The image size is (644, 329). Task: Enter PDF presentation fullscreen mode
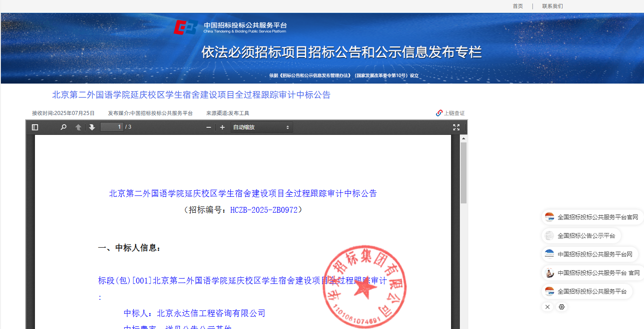456,127
